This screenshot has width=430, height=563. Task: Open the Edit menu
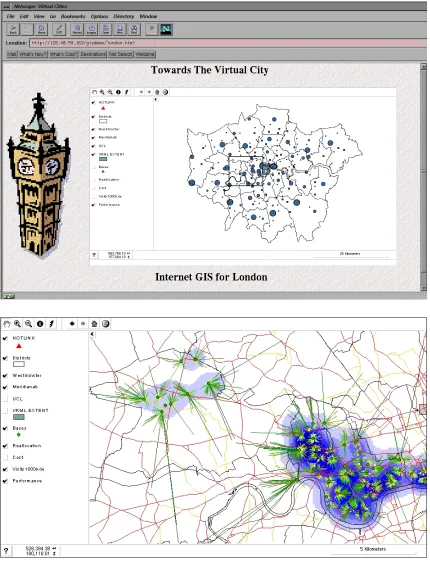click(24, 17)
